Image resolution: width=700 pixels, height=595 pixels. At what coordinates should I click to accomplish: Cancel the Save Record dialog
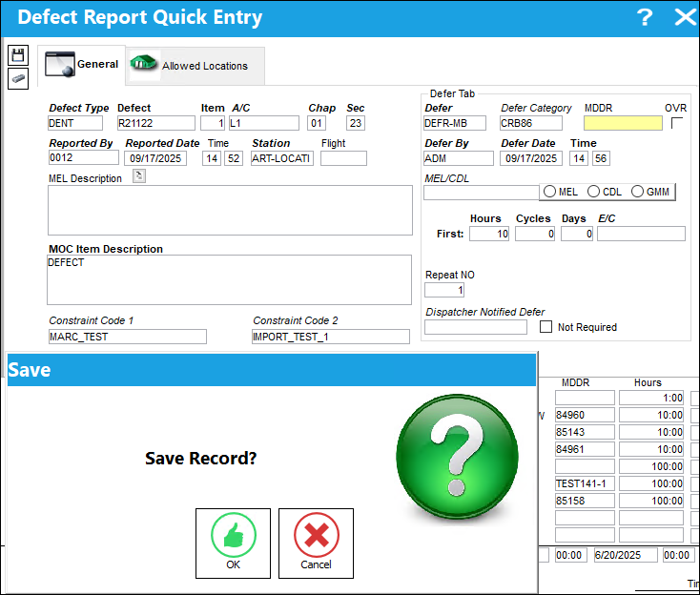pyautogui.click(x=316, y=544)
